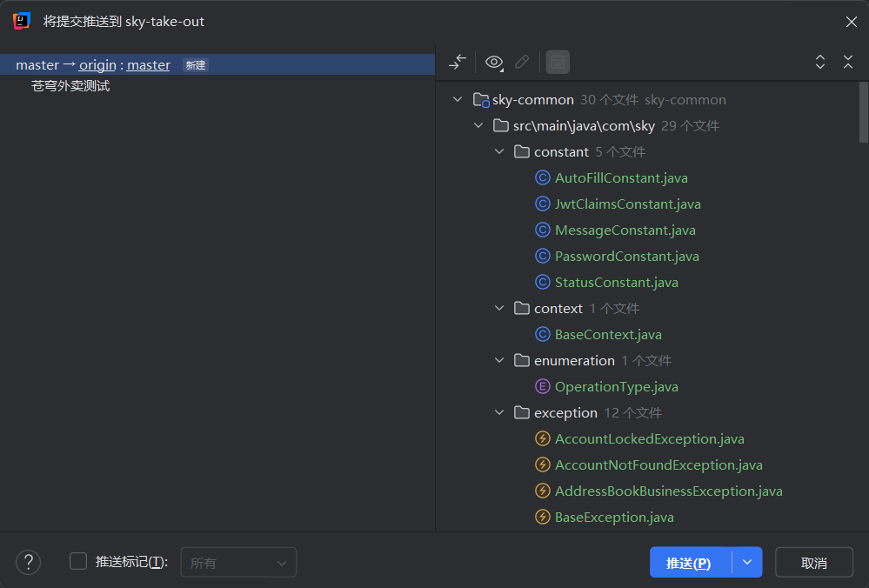Click exception icon of BaseException.java
Screen dimensions: 869x588
[x=543, y=517]
